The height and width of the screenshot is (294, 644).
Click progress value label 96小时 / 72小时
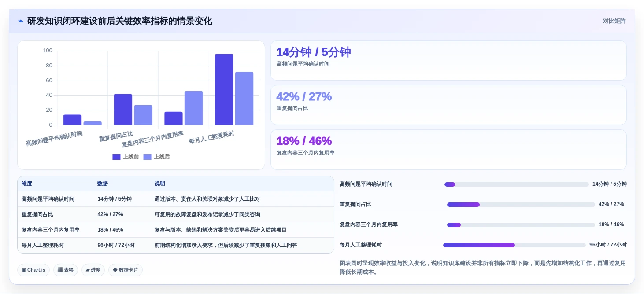608,245
